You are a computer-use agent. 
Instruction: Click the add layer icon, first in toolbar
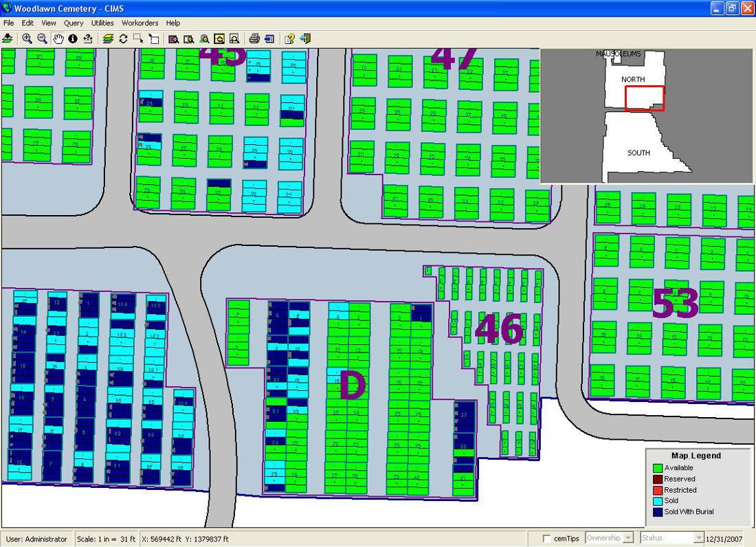click(x=8, y=38)
